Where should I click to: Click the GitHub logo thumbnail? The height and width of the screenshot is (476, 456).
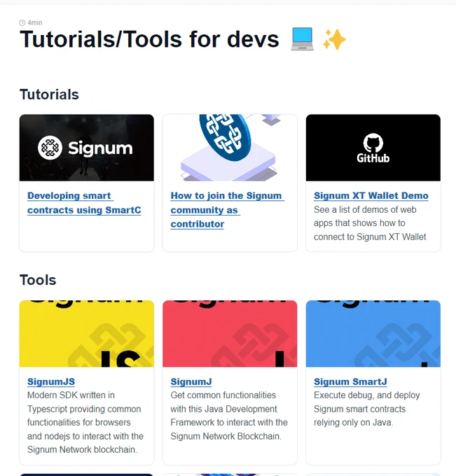pyautogui.click(x=373, y=148)
